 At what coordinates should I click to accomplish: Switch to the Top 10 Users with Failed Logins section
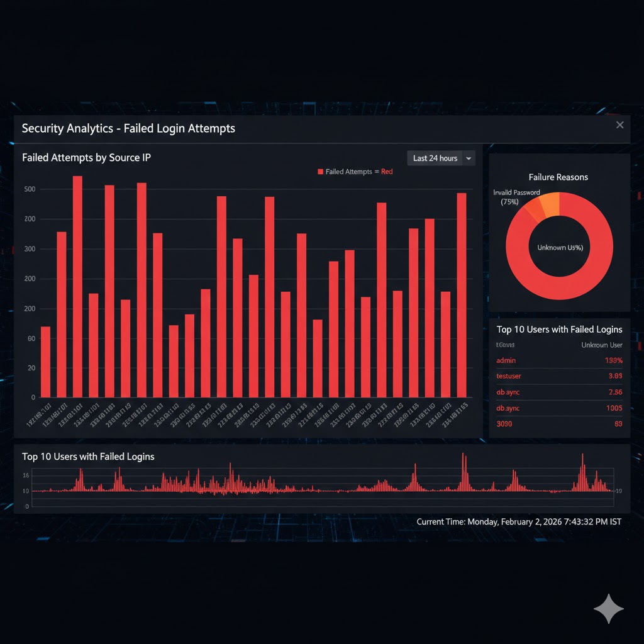(x=88, y=457)
